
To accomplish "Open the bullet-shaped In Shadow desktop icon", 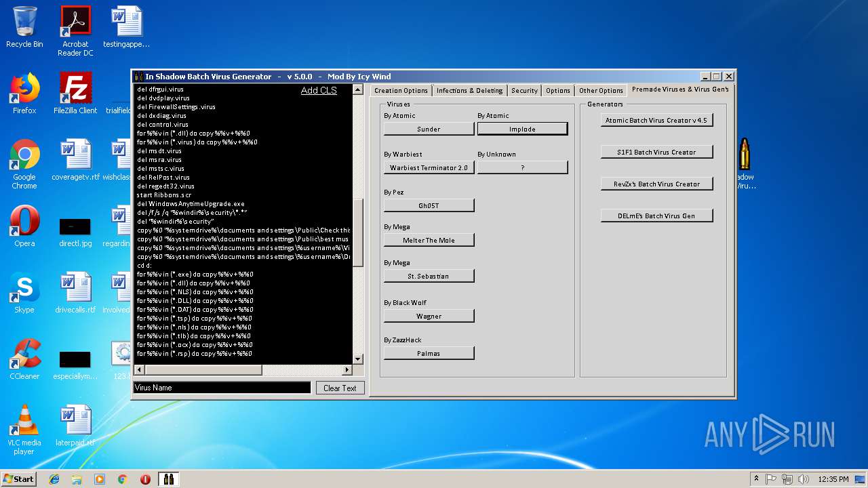I will pyautogui.click(x=744, y=164).
